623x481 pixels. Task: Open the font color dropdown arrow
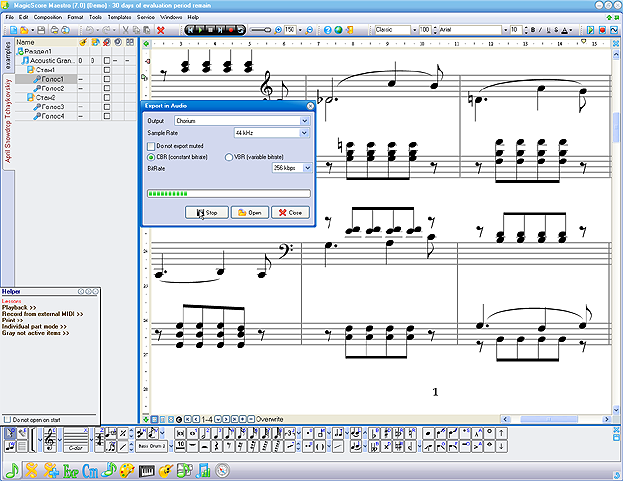click(571, 30)
